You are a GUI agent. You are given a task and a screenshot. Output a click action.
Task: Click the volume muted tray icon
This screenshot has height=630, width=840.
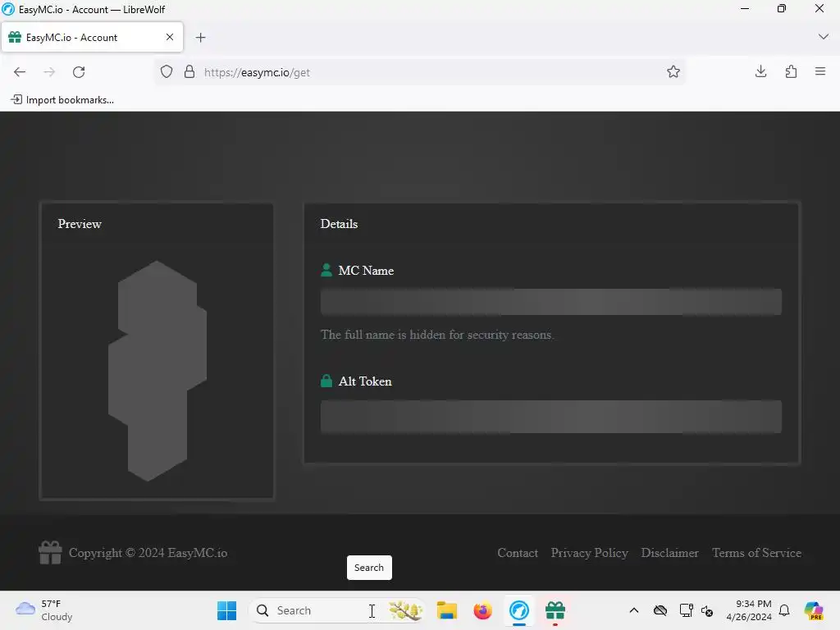pos(707,610)
